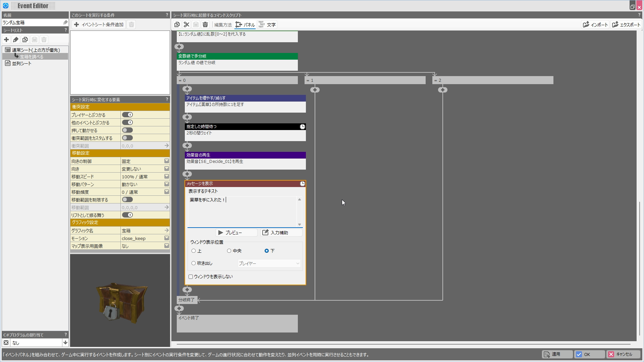The width and height of the screenshot is (644, 362).
Task: Delete the selected command with the trash icon
Action: [205, 24]
